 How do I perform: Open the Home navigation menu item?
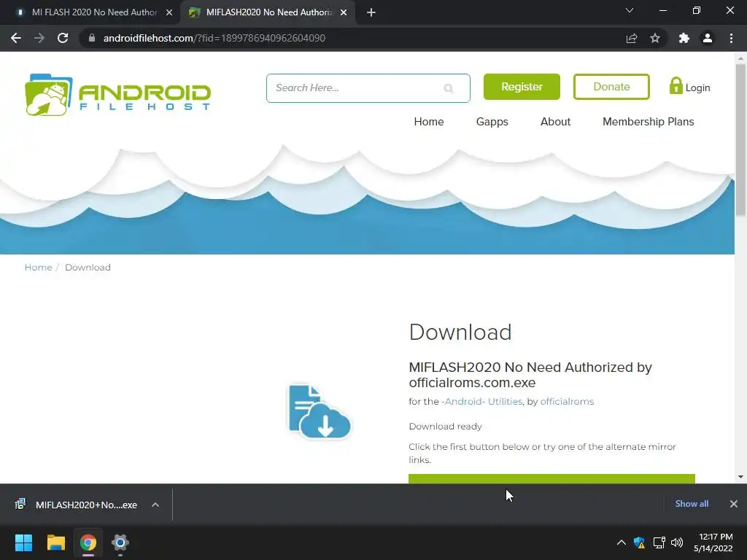point(429,122)
